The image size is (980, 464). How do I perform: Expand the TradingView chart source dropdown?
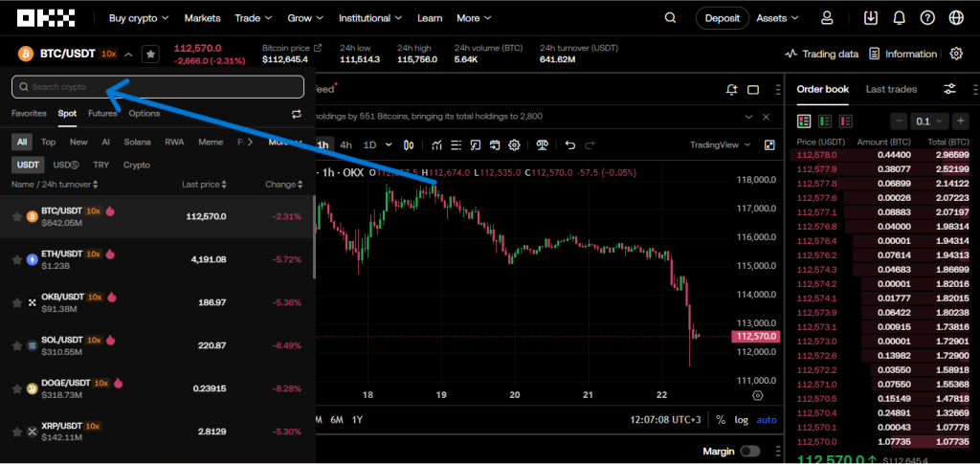[x=720, y=145]
